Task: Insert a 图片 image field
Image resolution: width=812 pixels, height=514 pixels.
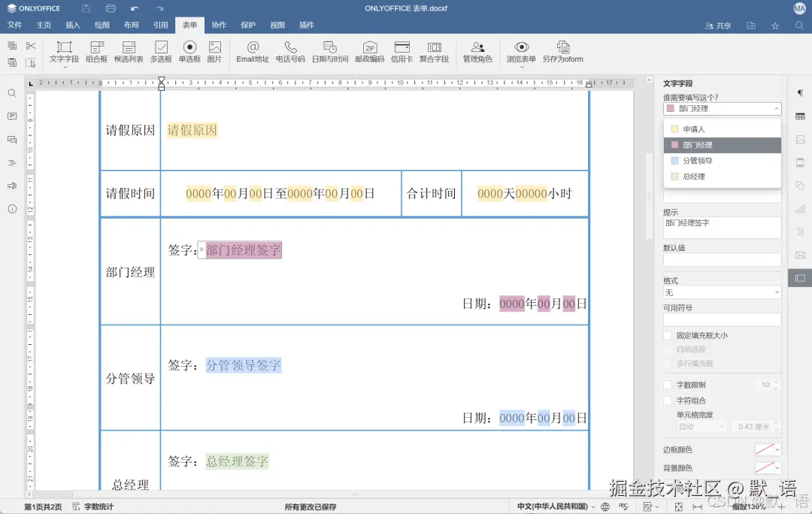Action: coord(214,52)
